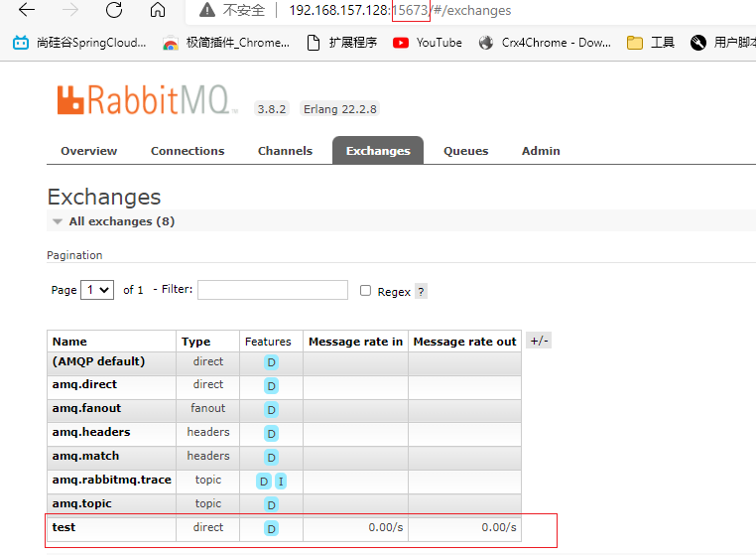Click the browser address bar URL

pos(400,10)
